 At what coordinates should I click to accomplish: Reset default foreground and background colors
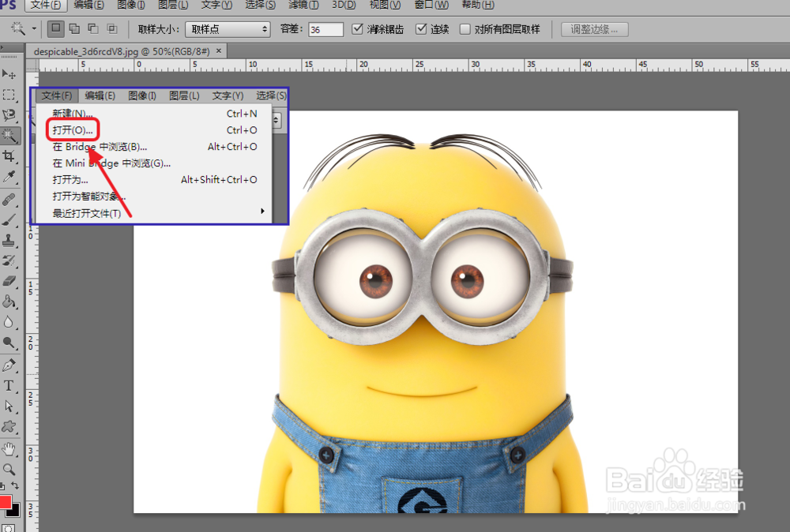tap(2, 486)
